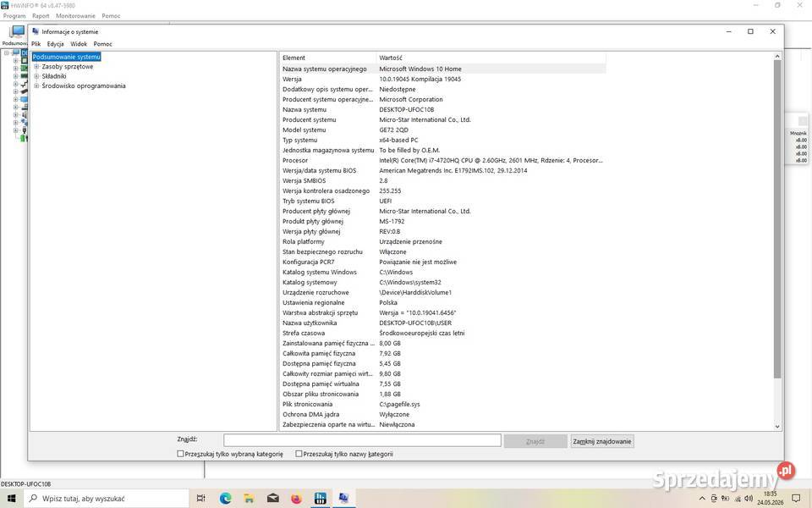This screenshot has height=508, width=812.
Task: Expand Środowisko oprogramowania tree node
Action: [36, 86]
